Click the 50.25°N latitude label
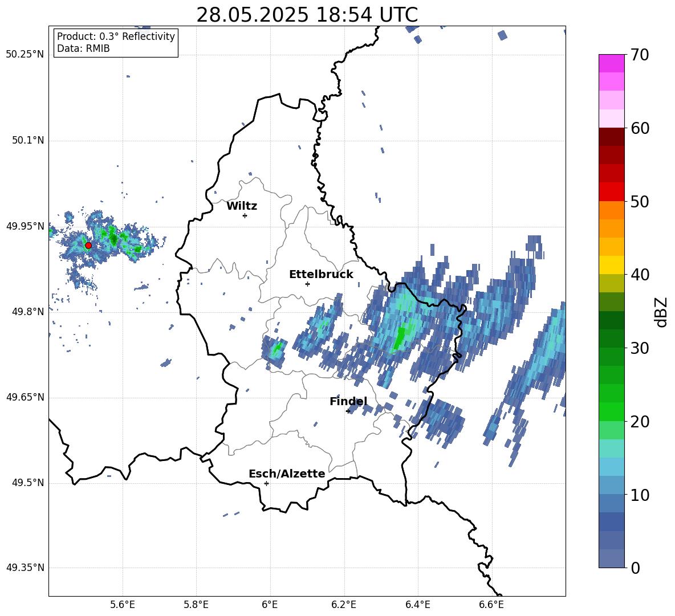 click(25, 55)
